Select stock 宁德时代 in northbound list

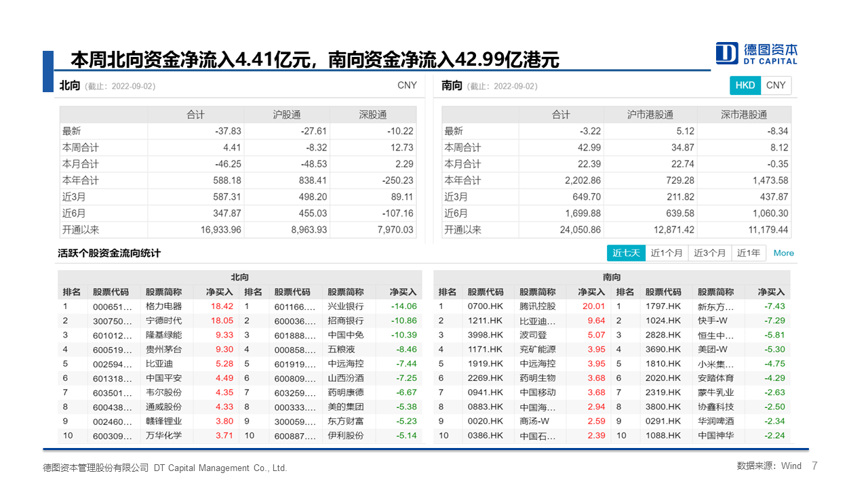pyautogui.click(x=163, y=321)
